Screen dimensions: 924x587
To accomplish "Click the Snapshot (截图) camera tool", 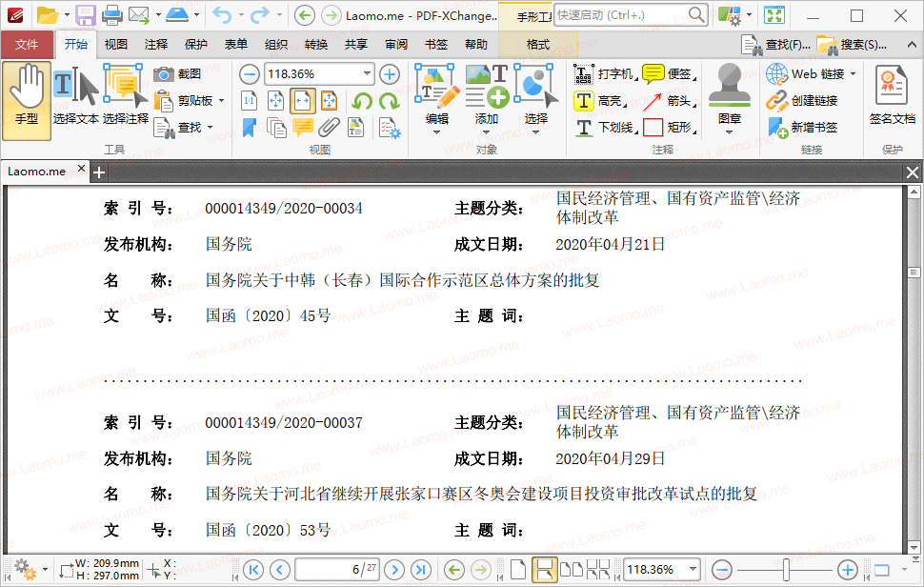I will [x=177, y=74].
